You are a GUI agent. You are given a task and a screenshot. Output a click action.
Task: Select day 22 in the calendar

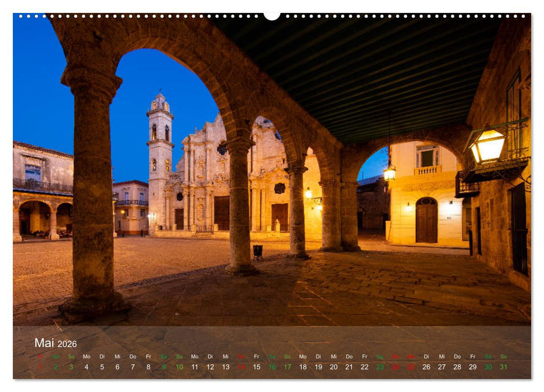tap(365, 367)
